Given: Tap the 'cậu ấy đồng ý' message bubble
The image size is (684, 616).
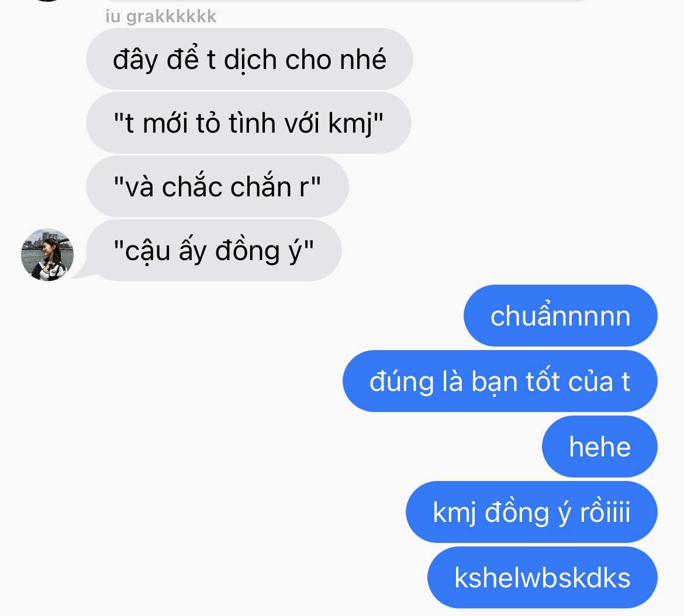Looking at the screenshot, I should coord(214,250).
